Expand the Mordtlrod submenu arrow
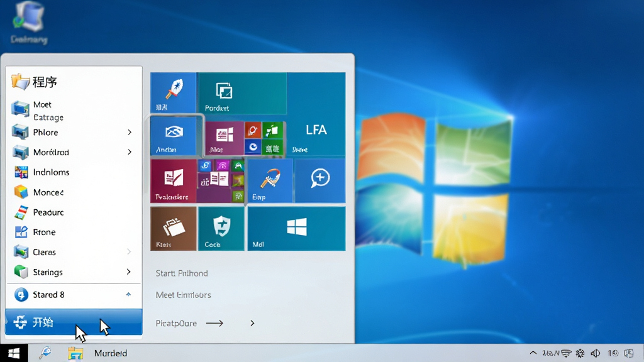The image size is (644, 362). point(130,152)
